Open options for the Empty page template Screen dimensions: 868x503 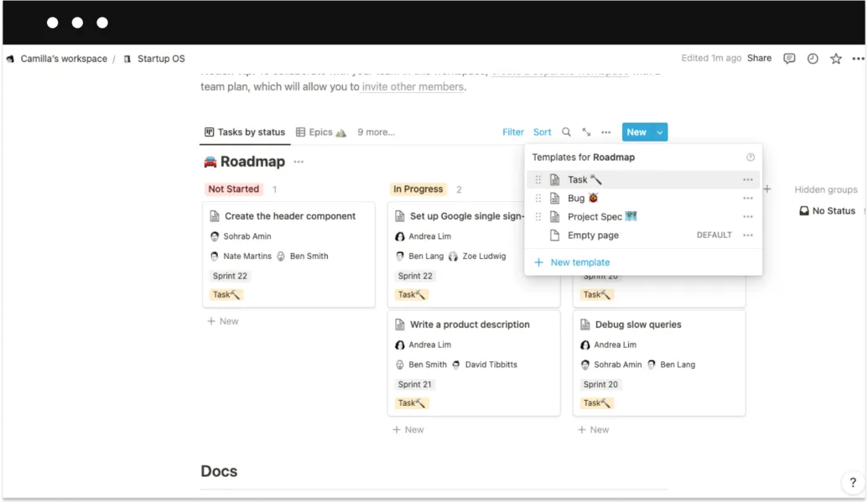(x=748, y=236)
